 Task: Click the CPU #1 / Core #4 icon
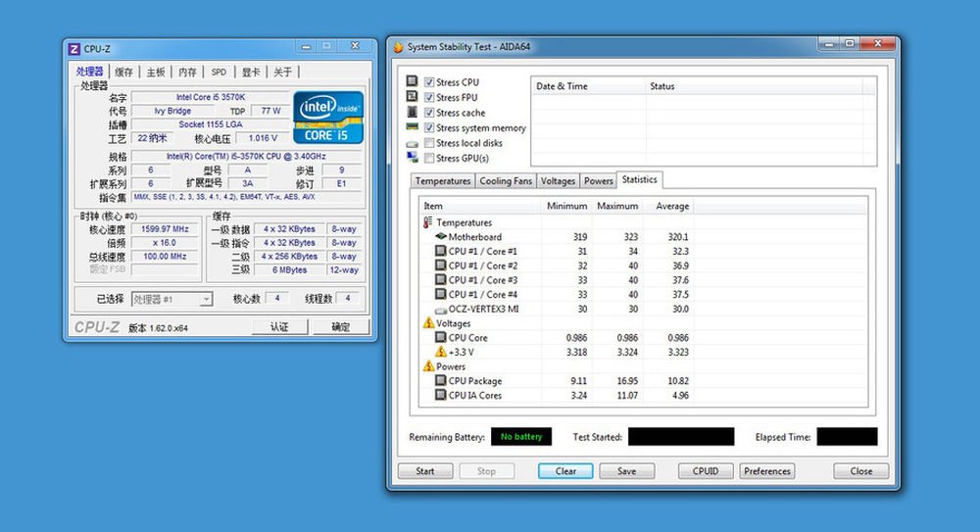[441, 294]
